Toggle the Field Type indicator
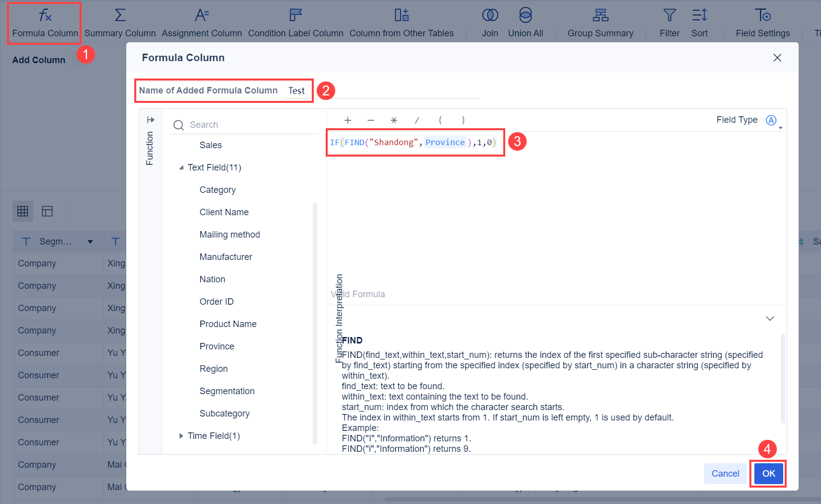821x504 pixels. [x=771, y=120]
